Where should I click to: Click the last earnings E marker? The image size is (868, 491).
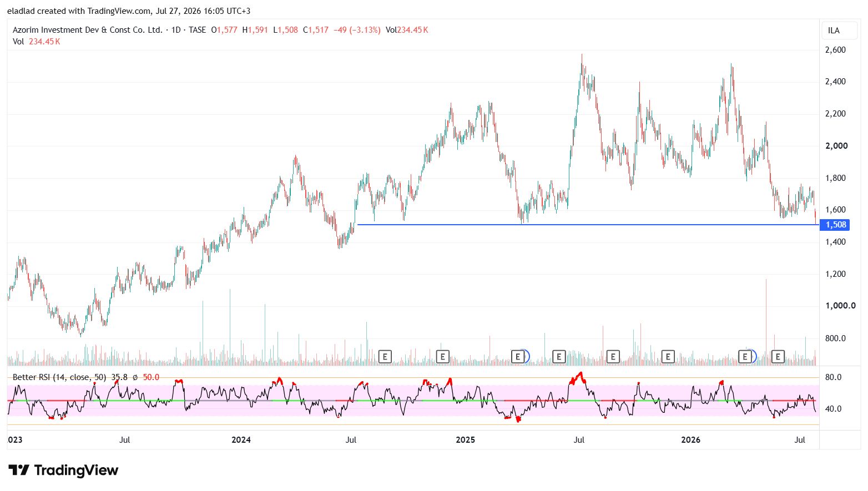tap(778, 357)
